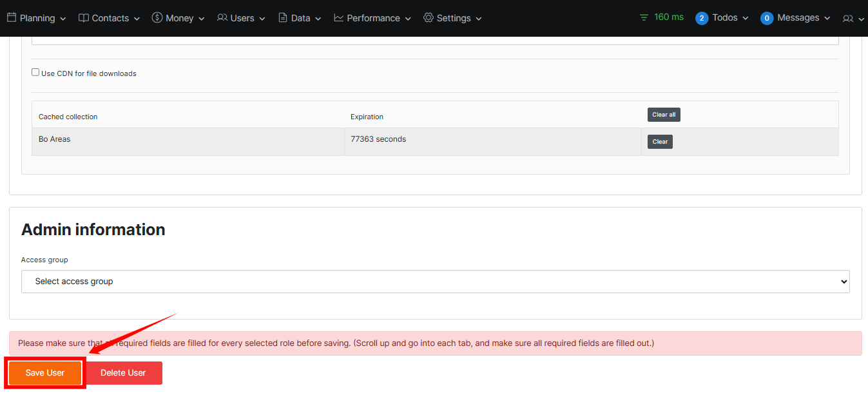This screenshot has width=868, height=404.
Task: Click the Users people icon
Action: 222,18
